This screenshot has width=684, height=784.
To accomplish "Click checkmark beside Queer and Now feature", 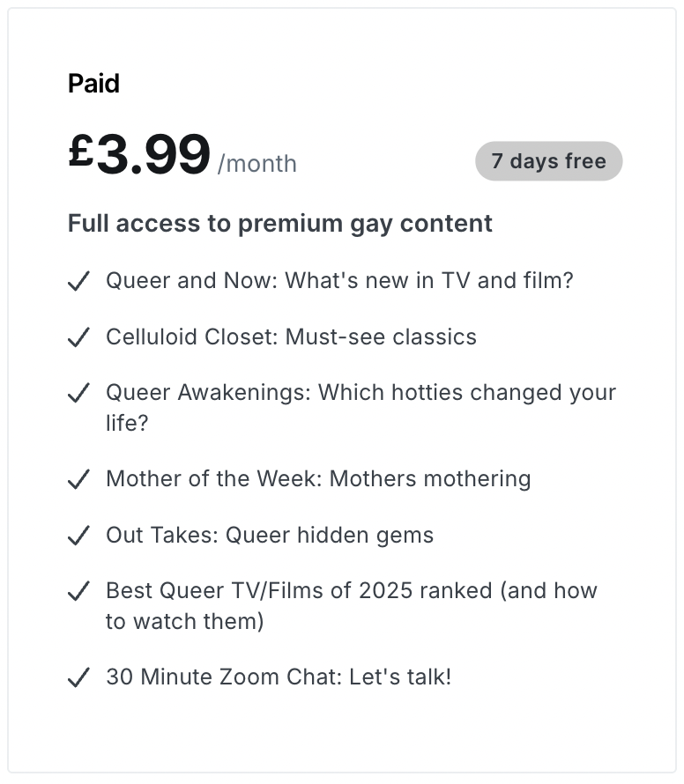I will (79, 282).
